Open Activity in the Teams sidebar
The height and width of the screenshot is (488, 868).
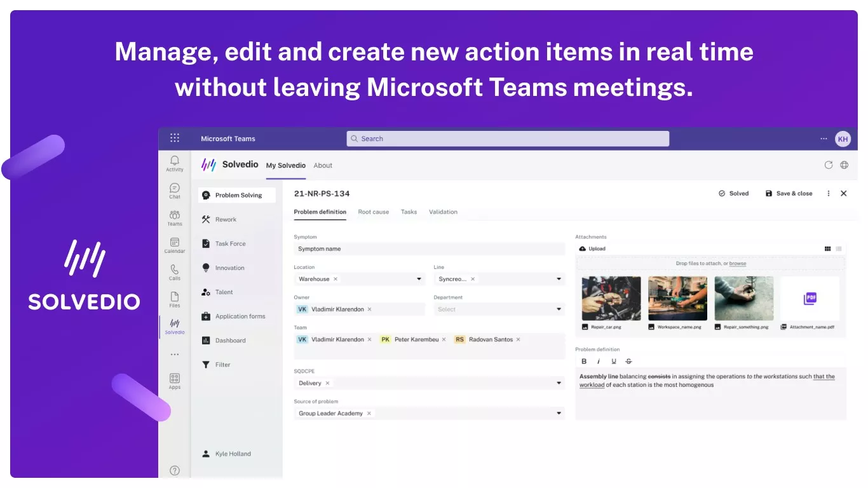(x=175, y=164)
